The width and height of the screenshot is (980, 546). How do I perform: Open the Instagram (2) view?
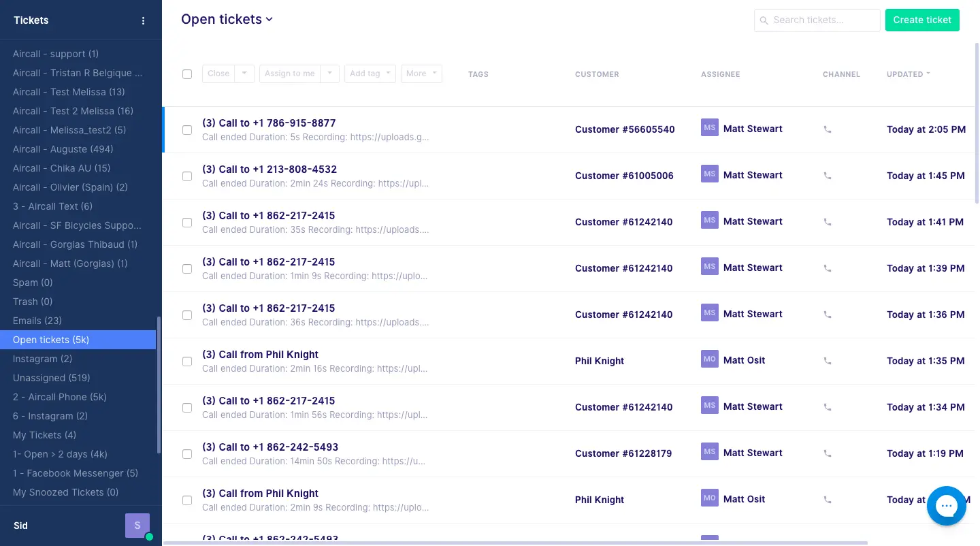(42, 359)
